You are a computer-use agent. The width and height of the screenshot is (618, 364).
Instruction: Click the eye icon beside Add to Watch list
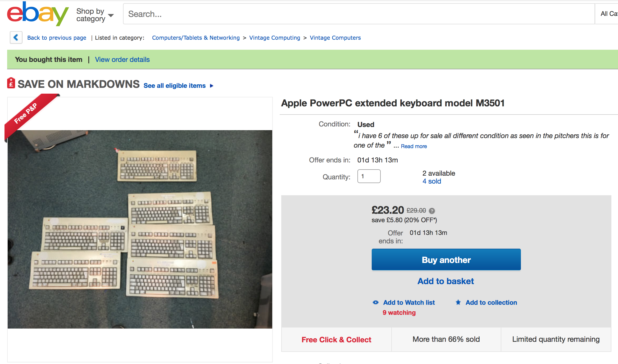click(375, 302)
